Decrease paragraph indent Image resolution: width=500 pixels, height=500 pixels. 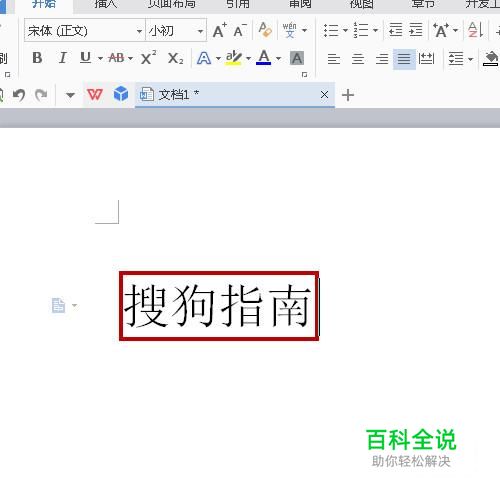pos(395,30)
